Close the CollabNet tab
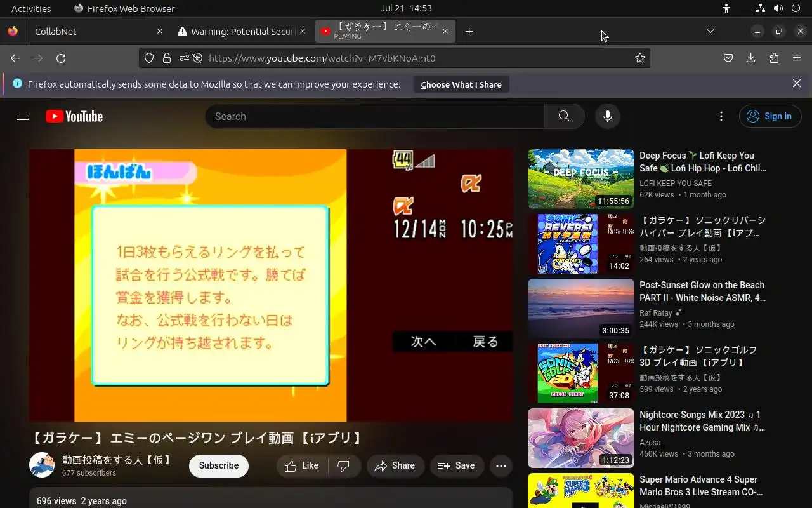 160,31
